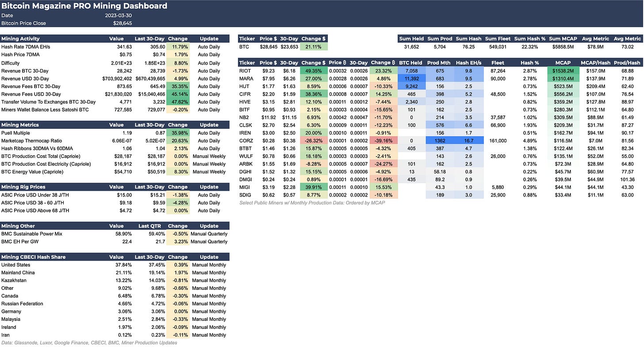Select the Select Public Miners footnote text

tap(312, 203)
